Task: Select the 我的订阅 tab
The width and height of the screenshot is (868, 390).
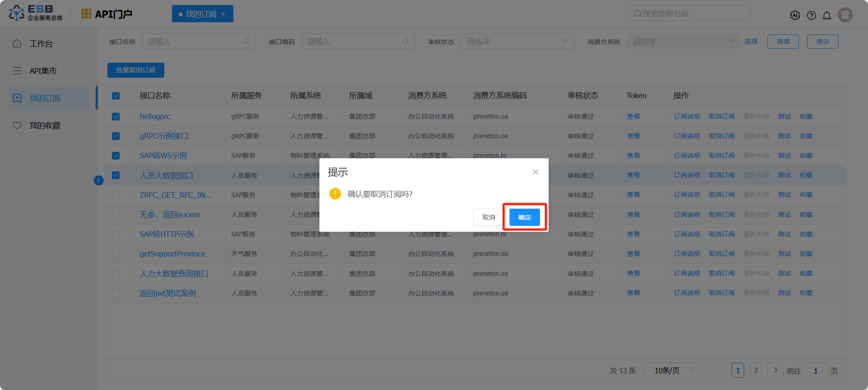Action: click(x=200, y=14)
